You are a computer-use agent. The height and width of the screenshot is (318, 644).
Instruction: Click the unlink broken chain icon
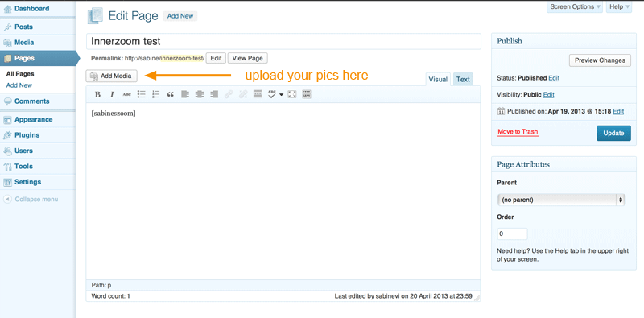point(243,94)
